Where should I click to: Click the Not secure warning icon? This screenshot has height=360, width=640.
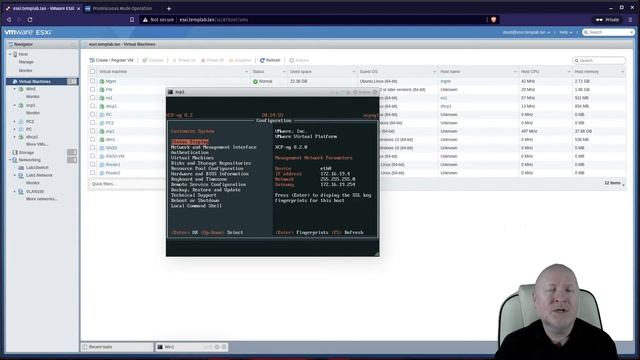tap(145, 20)
